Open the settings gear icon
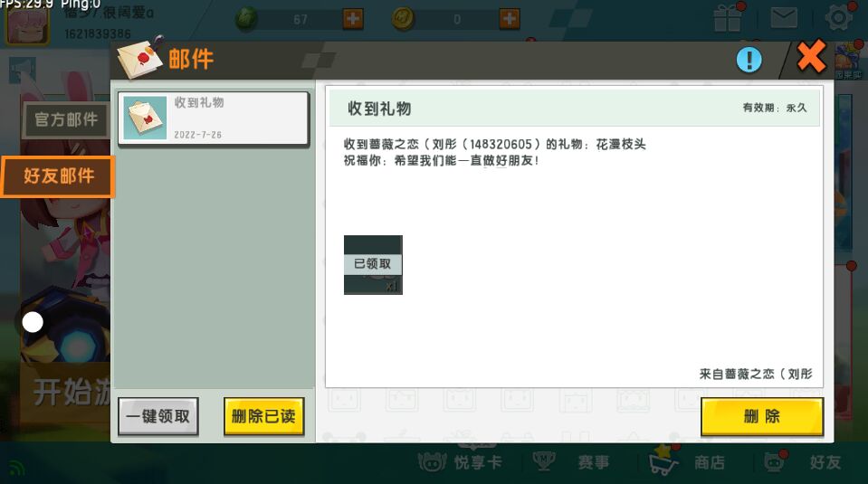Viewport: 868px width, 484px height. click(x=840, y=17)
